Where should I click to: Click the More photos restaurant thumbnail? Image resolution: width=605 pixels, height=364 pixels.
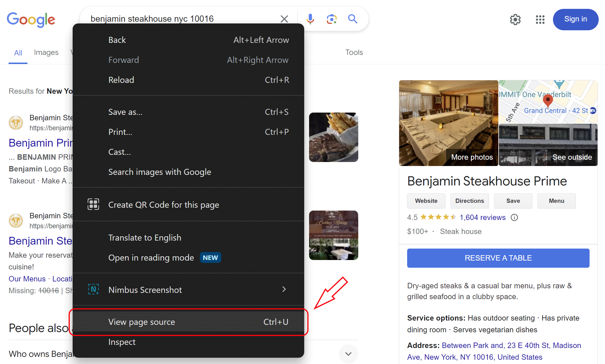coord(448,123)
